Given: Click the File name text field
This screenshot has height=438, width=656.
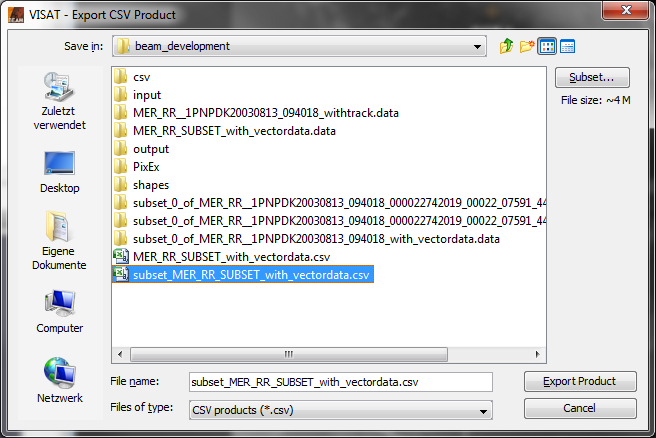Looking at the screenshot, I should click(x=340, y=381).
